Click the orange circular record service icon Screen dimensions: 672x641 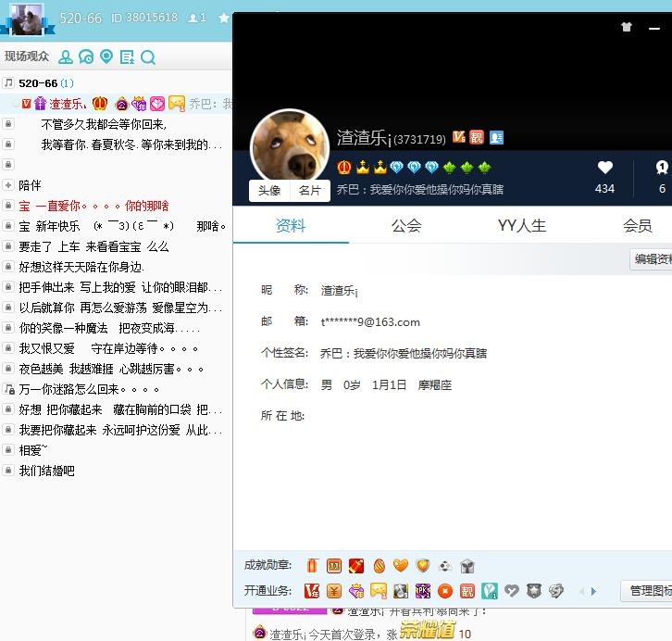point(445,591)
